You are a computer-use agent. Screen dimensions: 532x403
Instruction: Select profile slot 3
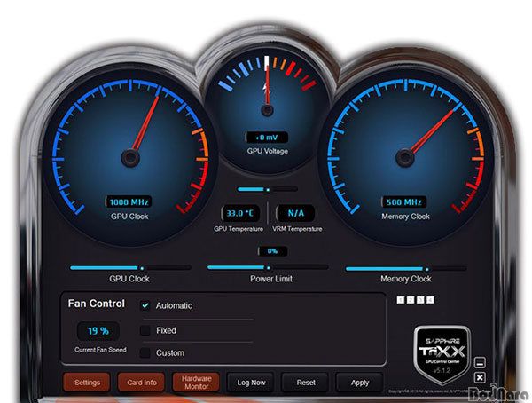[x=420, y=300]
